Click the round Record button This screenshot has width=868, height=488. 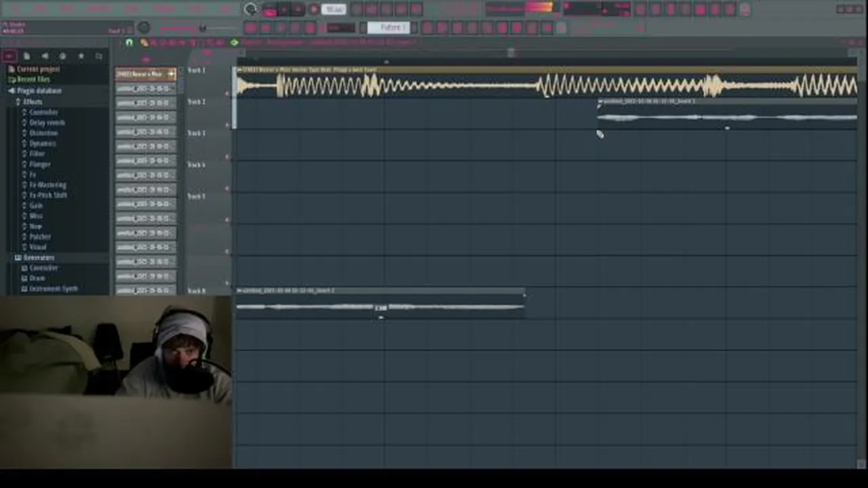pos(313,9)
